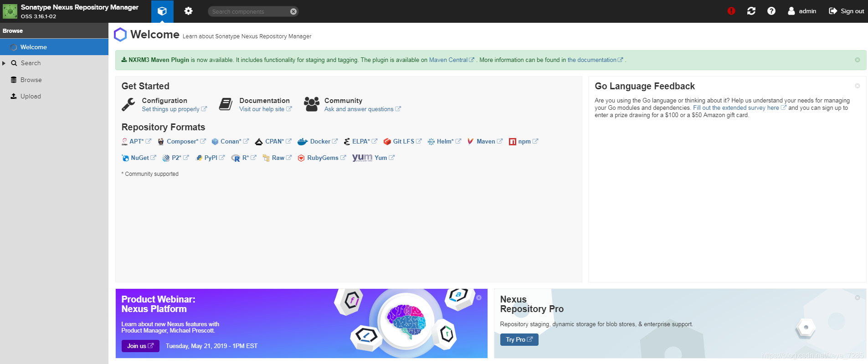This screenshot has width=868, height=364.
Task: Close the Nexus Repository Pro banner
Action: (858, 298)
